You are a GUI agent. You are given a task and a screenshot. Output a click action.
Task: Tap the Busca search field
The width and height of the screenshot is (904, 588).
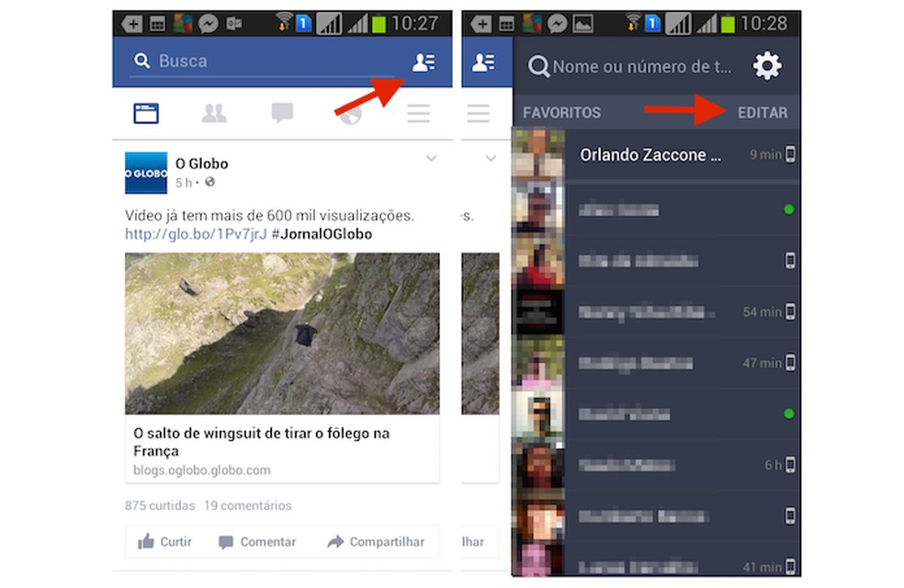click(262, 62)
